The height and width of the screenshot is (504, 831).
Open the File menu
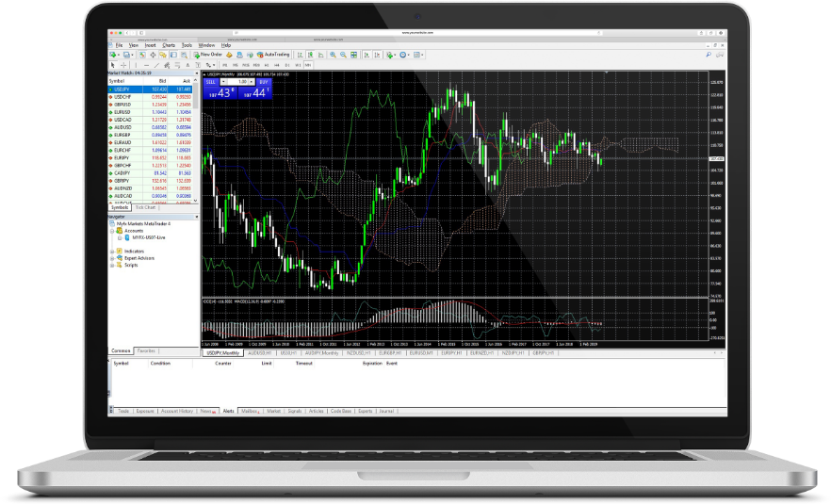(x=120, y=45)
